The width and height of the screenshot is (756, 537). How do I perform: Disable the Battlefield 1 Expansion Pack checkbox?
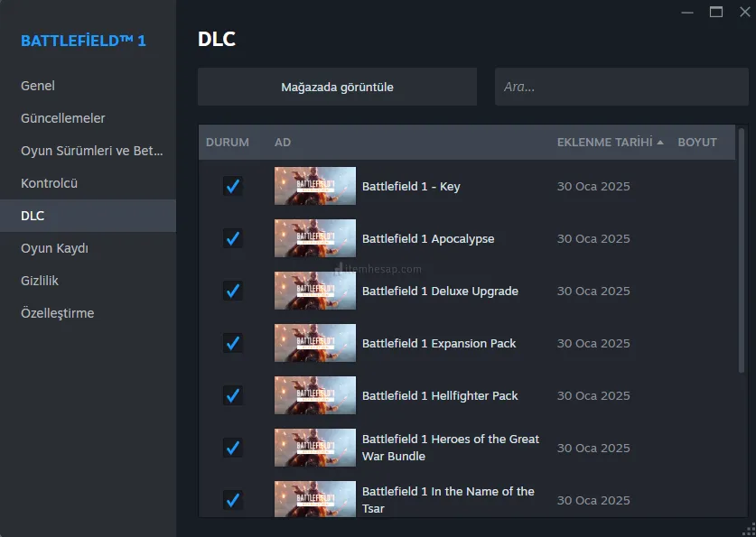[x=233, y=343]
